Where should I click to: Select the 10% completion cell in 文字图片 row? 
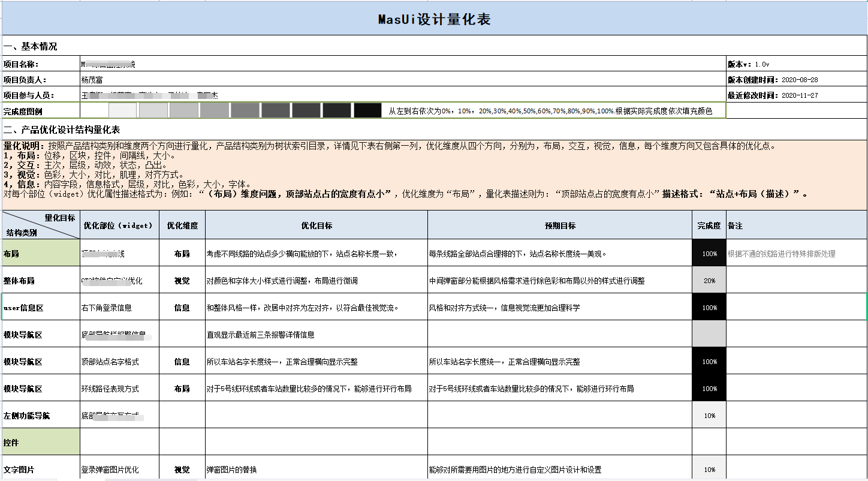pos(709,470)
